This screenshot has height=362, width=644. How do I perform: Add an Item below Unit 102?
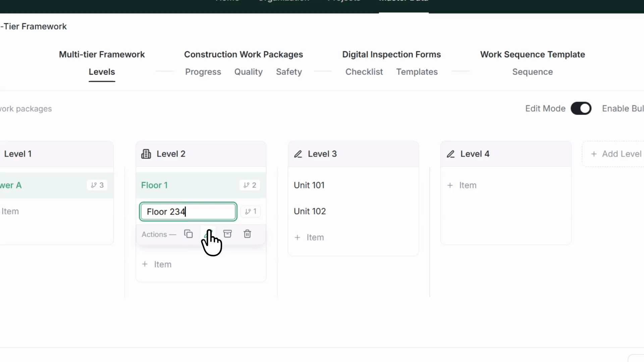(309, 237)
